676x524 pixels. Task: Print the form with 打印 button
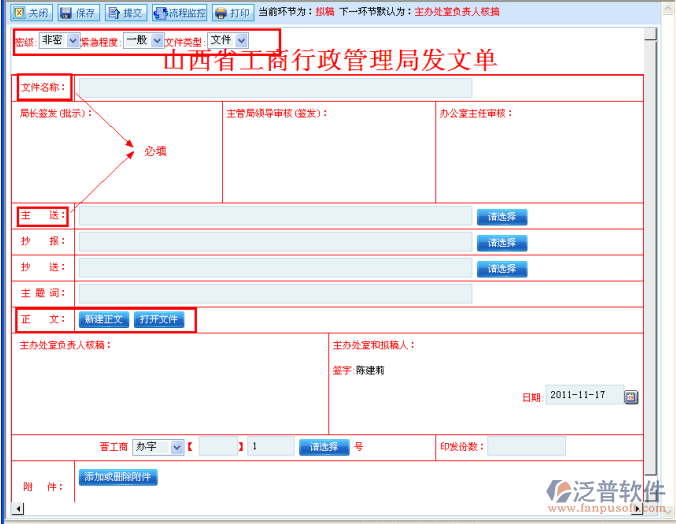(x=233, y=13)
